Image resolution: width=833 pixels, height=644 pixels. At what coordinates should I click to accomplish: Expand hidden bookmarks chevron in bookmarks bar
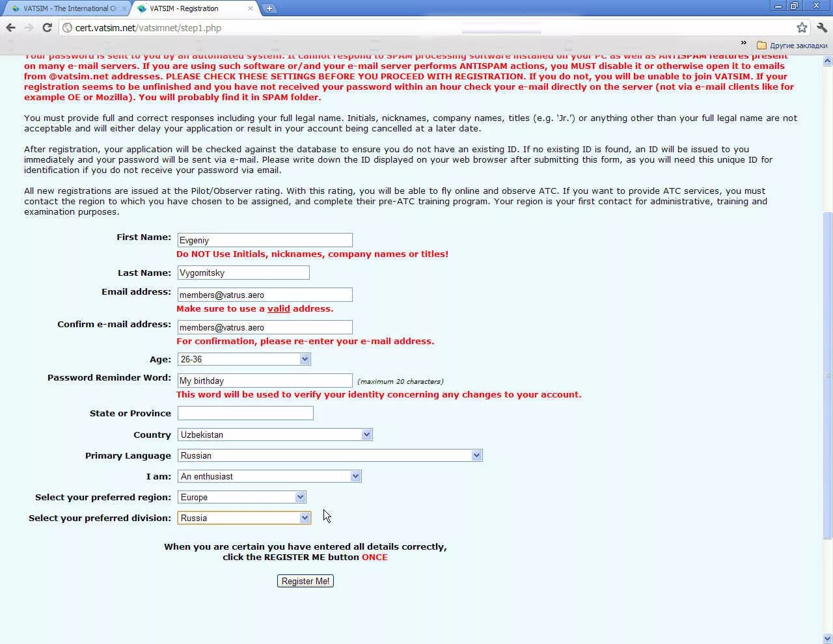[743, 43]
